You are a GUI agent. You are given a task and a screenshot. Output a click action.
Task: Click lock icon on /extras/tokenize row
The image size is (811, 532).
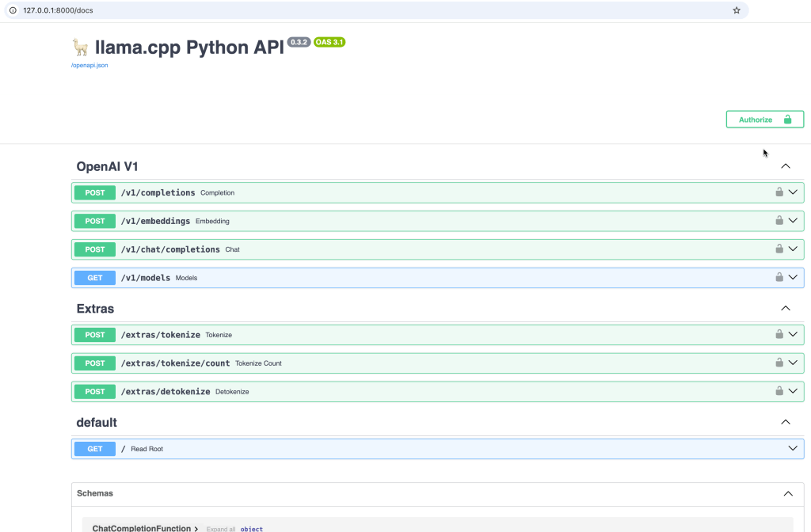click(x=779, y=334)
